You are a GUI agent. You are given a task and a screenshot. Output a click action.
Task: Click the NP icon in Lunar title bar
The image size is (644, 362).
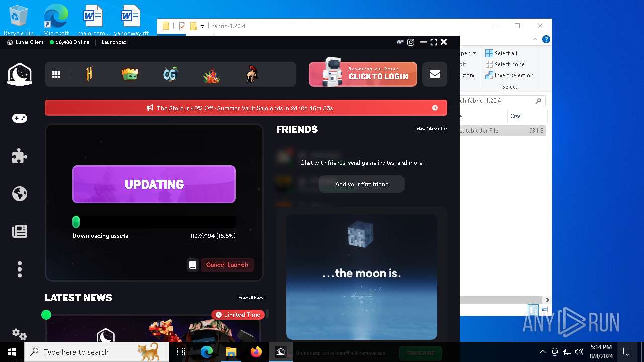pyautogui.click(x=400, y=42)
